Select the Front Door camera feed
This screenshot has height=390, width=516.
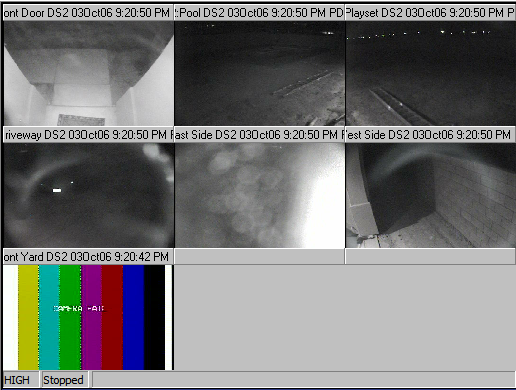tap(88, 73)
